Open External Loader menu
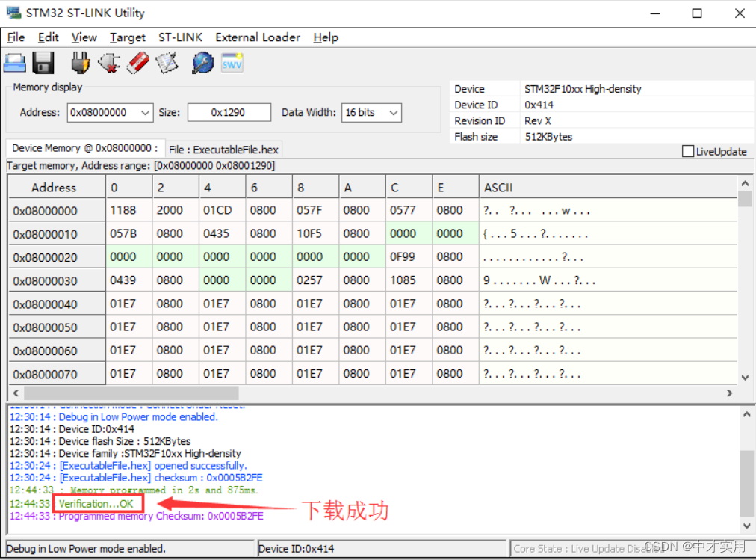 coord(258,37)
